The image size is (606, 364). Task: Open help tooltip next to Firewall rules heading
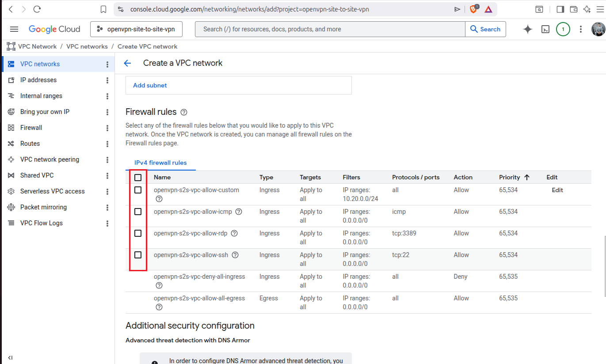point(184,112)
